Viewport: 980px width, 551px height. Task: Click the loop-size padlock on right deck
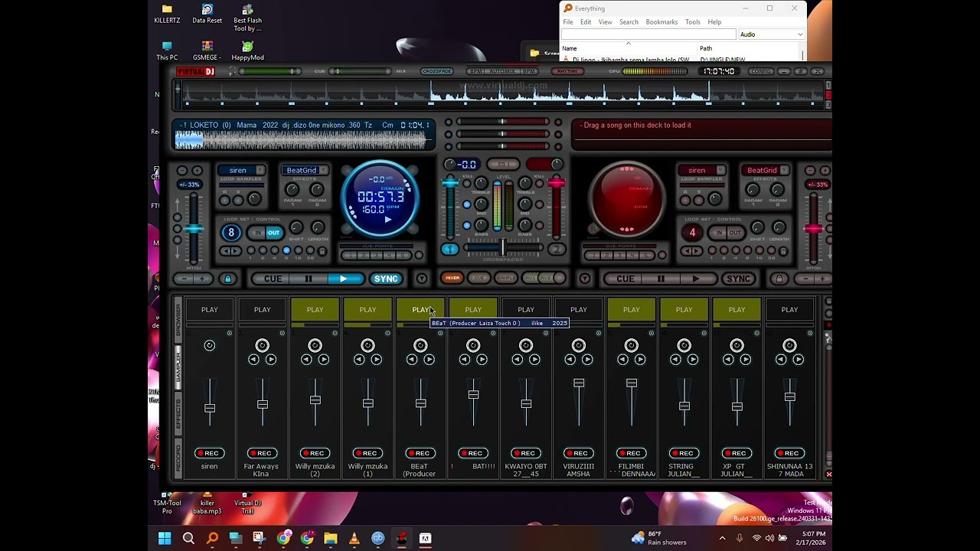(782, 251)
